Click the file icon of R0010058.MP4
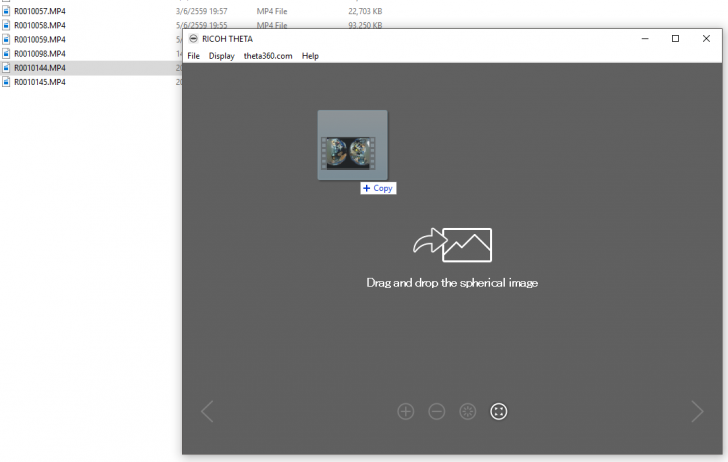728x462 pixels. pos(6,25)
